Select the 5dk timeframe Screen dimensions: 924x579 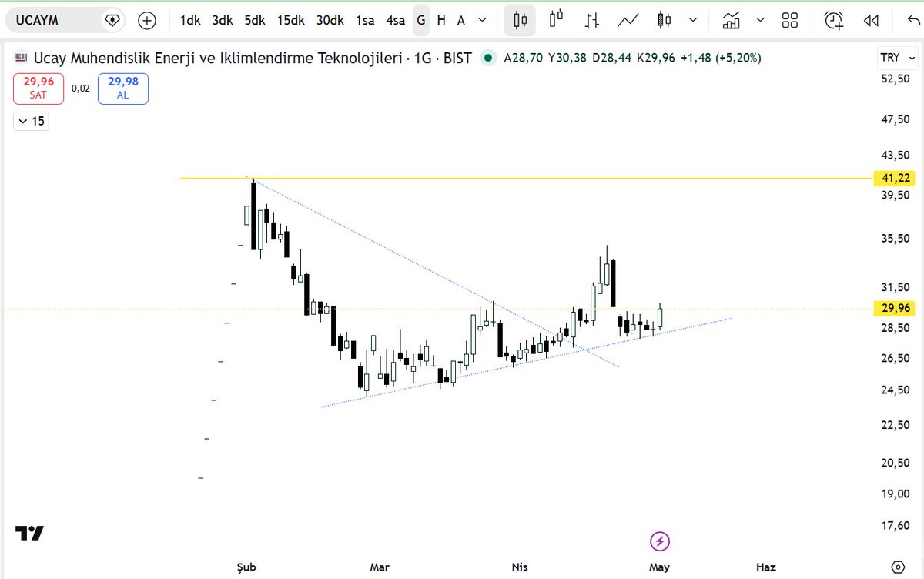(x=255, y=21)
